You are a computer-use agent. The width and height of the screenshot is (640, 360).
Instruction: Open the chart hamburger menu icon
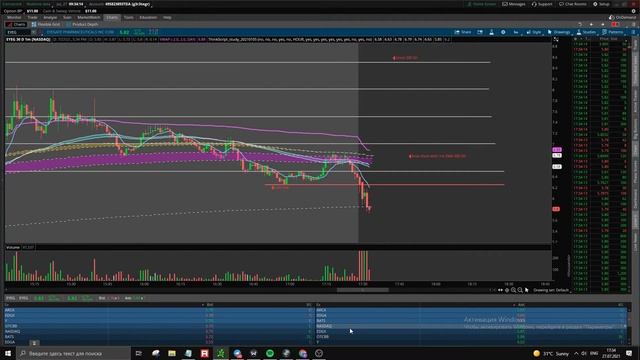pos(633,32)
